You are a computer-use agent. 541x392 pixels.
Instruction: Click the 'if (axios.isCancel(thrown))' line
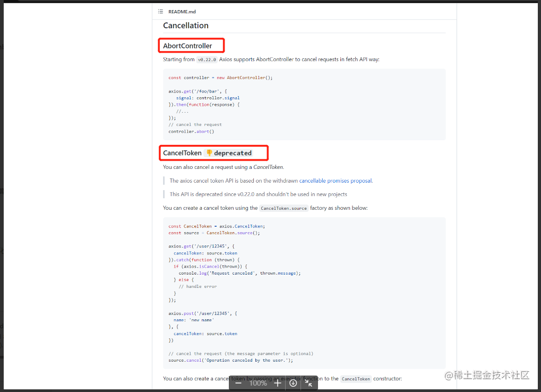tap(210, 267)
